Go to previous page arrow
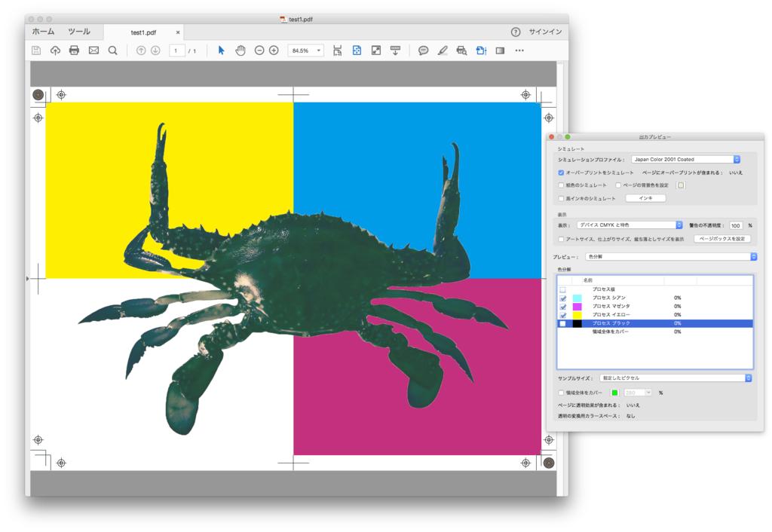The width and height of the screenshot is (772, 532). tap(141, 50)
